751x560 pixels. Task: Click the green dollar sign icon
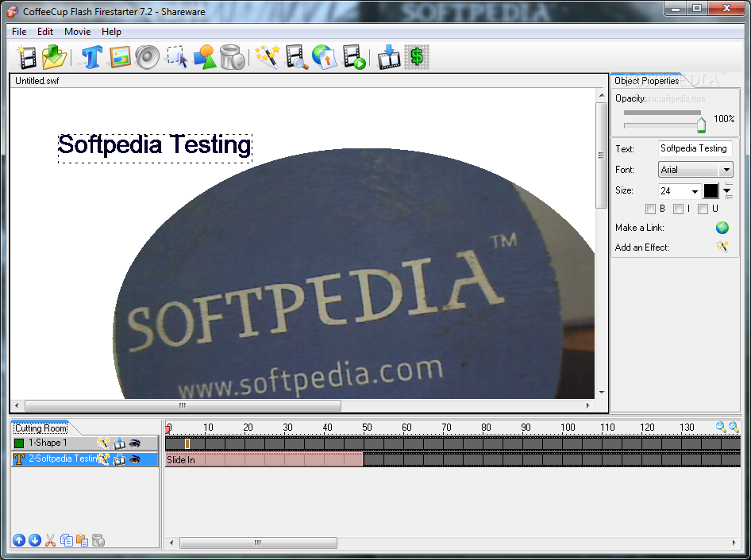417,57
